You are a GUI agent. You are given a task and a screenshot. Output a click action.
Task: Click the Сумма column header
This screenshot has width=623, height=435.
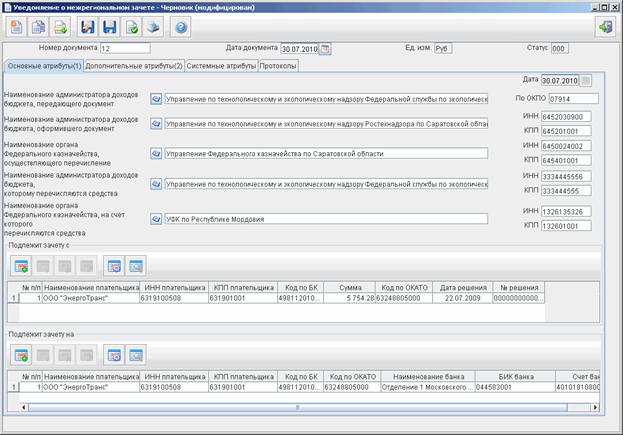(x=350, y=287)
